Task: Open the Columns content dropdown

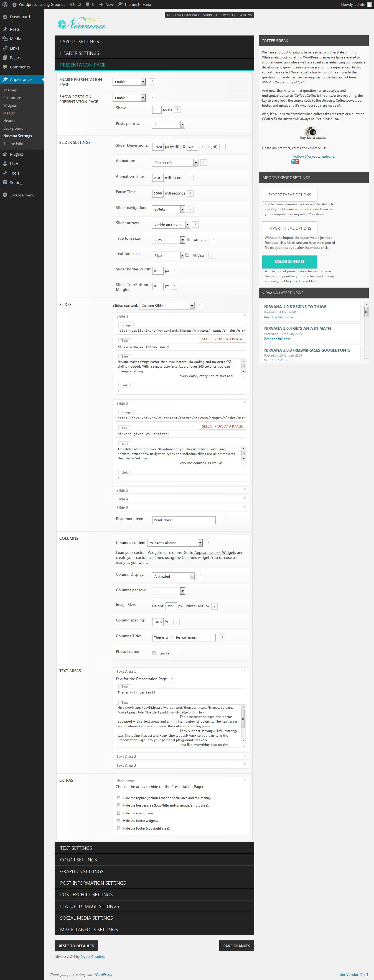Action: (x=175, y=543)
